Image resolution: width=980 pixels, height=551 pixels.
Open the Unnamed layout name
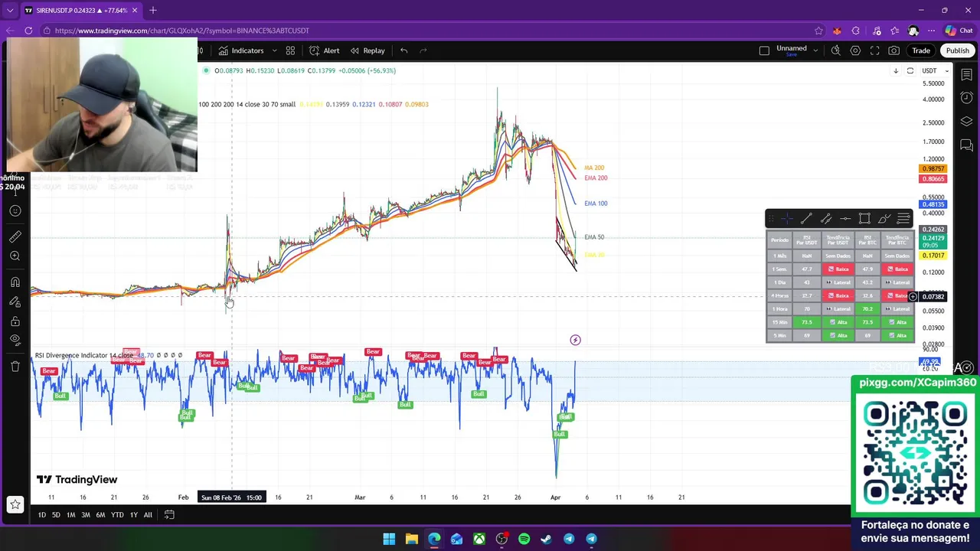(x=792, y=49)
